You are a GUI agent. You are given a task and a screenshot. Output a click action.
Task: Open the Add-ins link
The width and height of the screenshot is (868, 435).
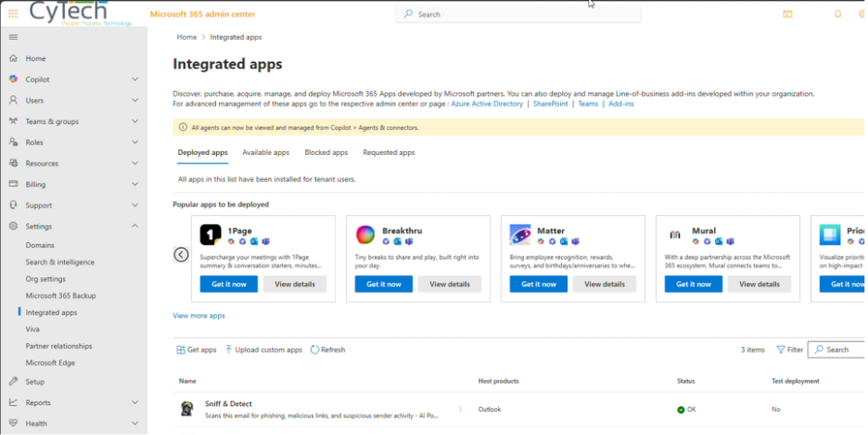pos(621,104)
